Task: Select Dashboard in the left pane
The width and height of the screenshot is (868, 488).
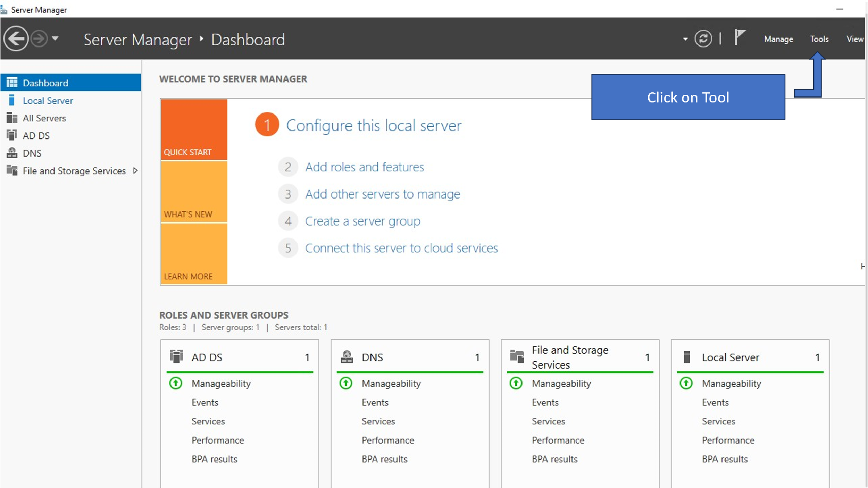Action: click(71, 83)
